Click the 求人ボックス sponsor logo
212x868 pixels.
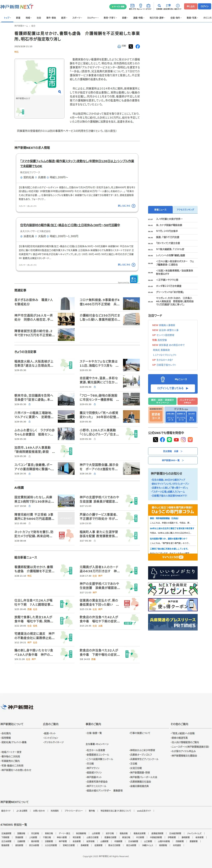pyautogui.click(x=134, y=279)
